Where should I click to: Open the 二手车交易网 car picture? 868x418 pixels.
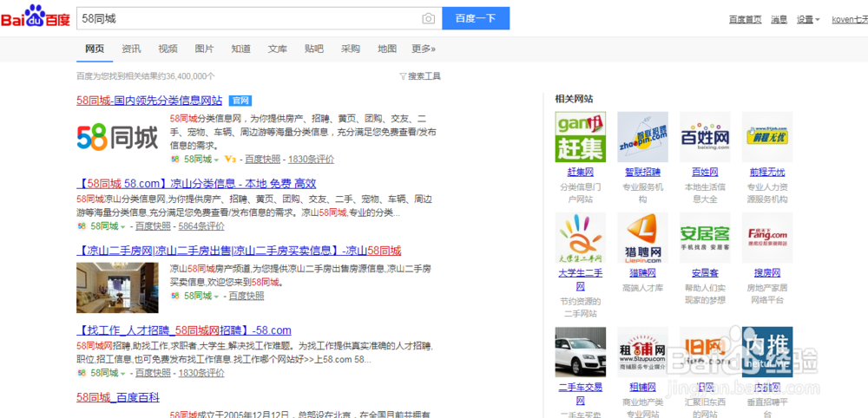tap(580, 352)
